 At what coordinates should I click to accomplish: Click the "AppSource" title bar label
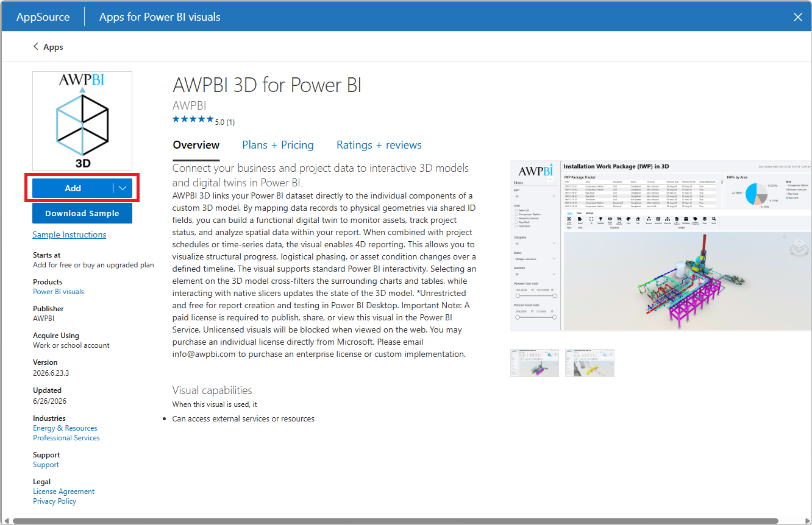coord(43,17)
